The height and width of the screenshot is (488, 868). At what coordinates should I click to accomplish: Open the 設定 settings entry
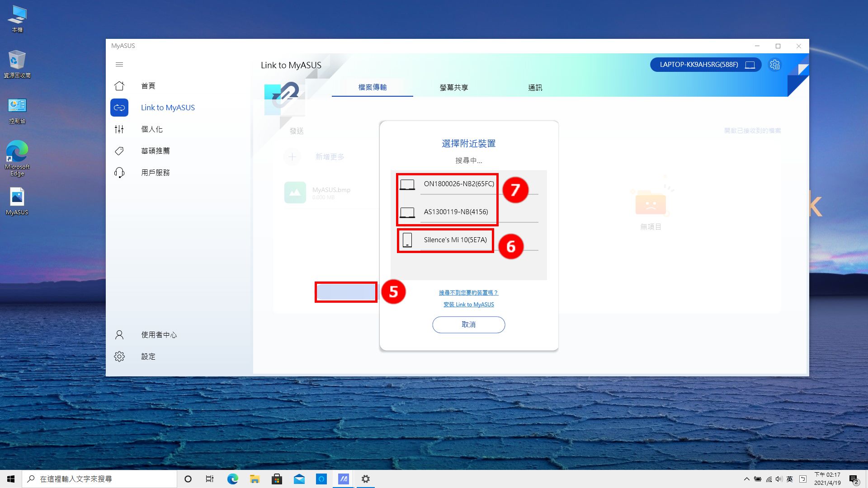coord(148,357)
